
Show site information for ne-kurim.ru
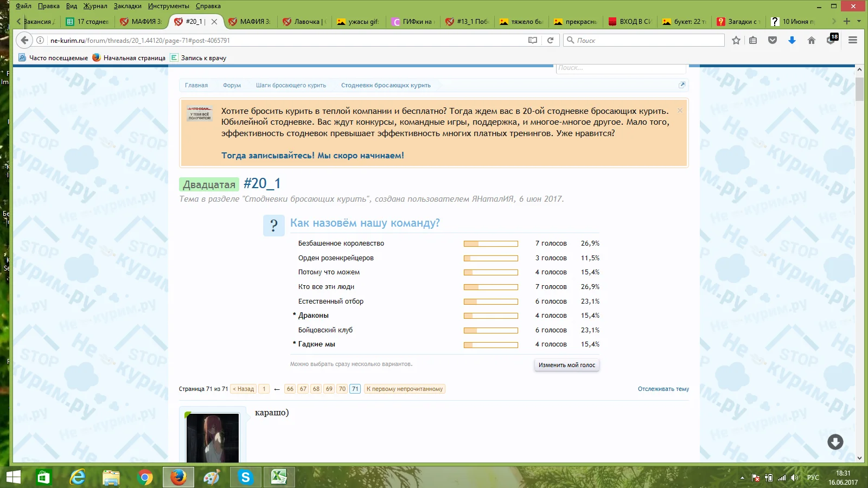40,40
